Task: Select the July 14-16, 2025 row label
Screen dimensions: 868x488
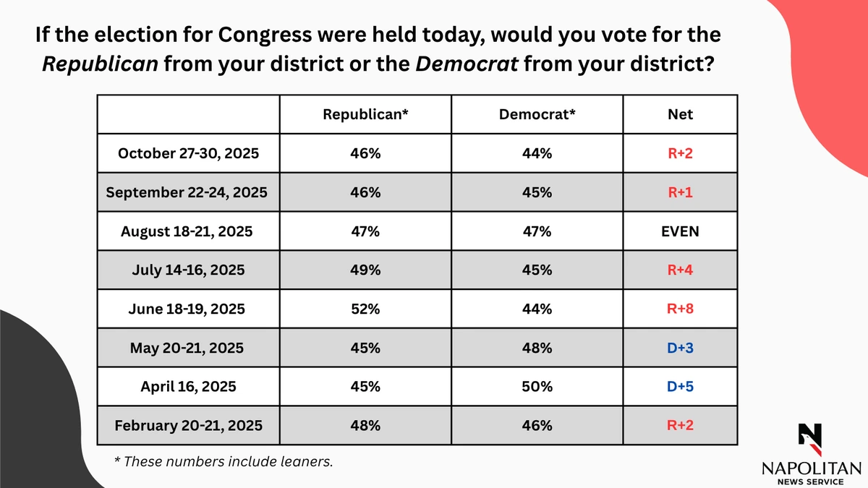Action: 187,270
